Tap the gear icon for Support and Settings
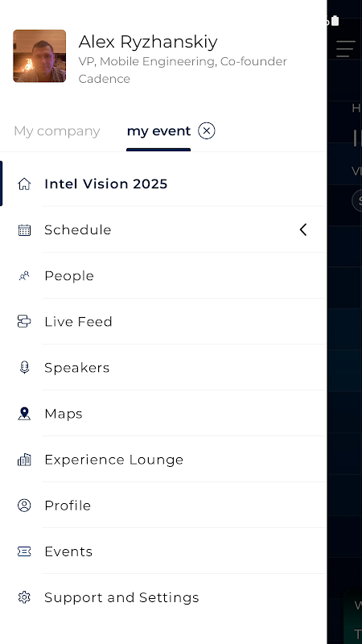This screenshot has width=362, height=644. tap(24, 597)
